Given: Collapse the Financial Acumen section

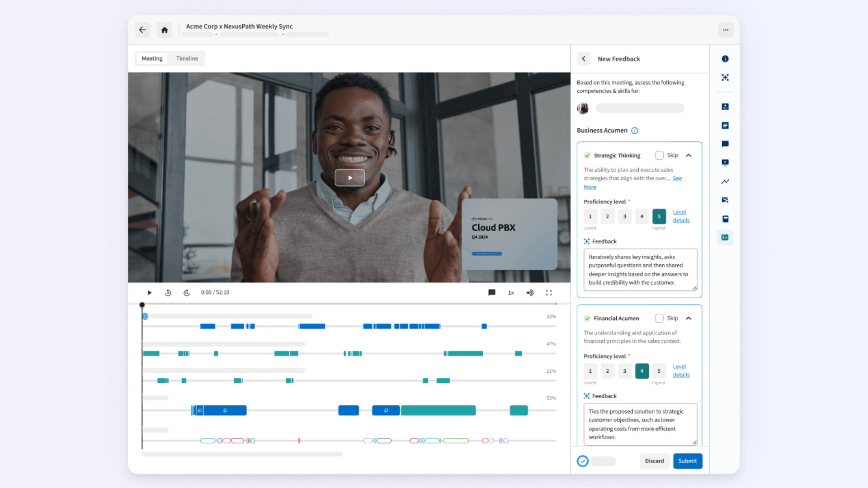Looking at the screenshot, I should [689, 319].
